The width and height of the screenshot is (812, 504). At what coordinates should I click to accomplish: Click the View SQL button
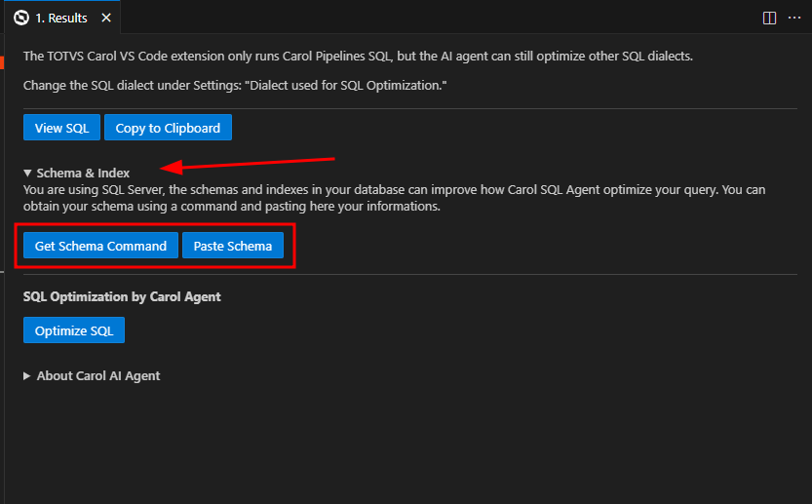click(x=61, y=128)
